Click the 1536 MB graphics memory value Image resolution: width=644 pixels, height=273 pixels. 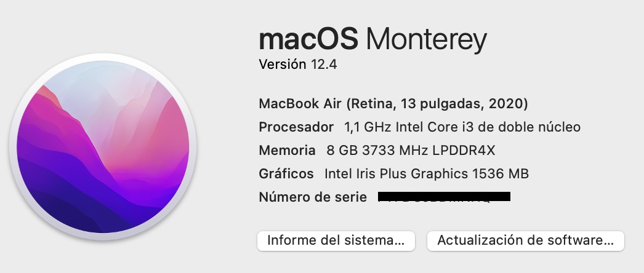tap(501, 174)
